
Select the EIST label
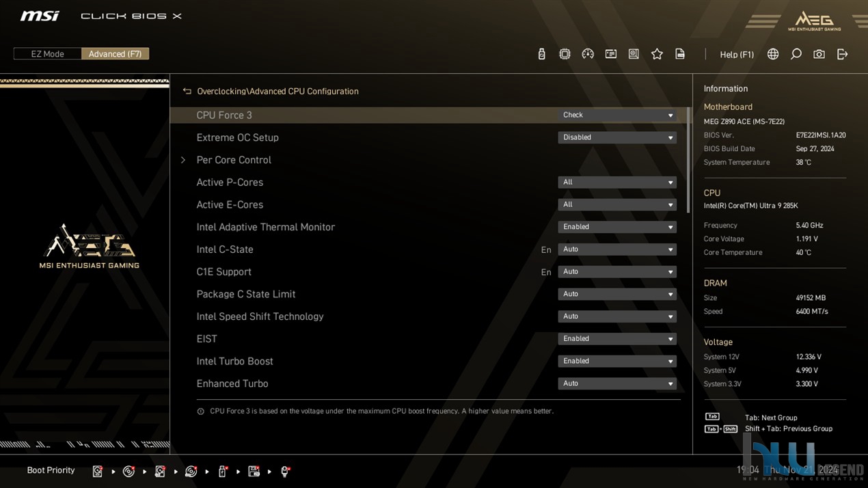coord(206,339)
